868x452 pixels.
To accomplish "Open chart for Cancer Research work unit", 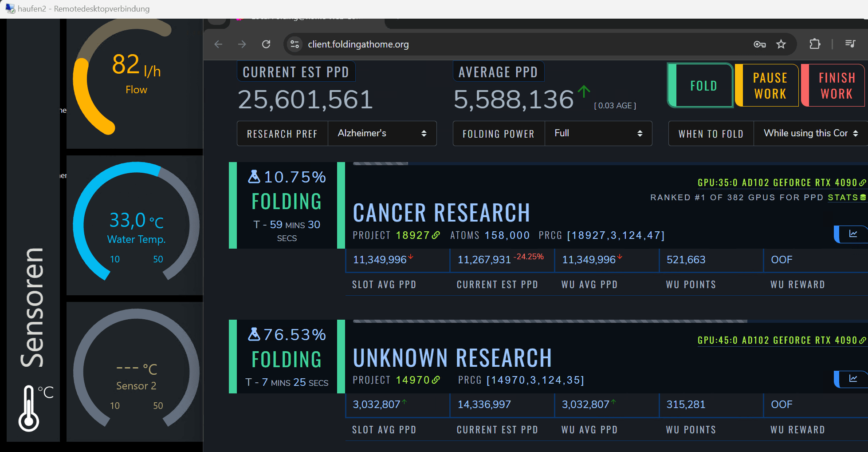I will point(853,234).
